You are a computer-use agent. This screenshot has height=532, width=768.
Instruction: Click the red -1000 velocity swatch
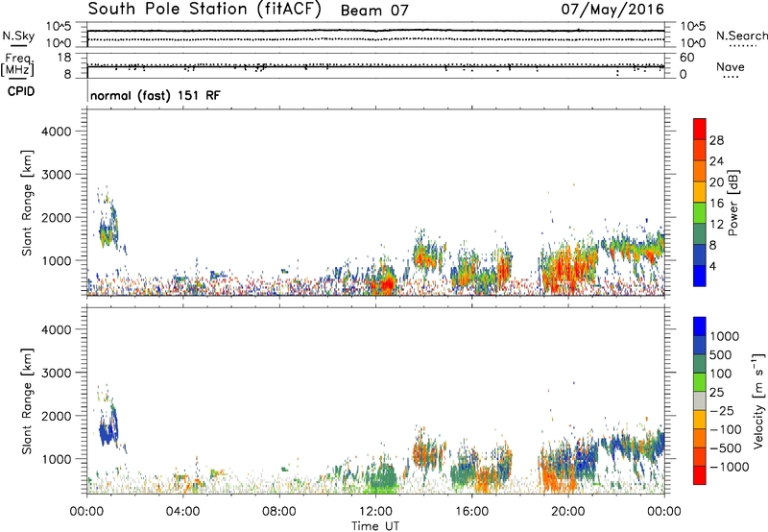[700, 475]
